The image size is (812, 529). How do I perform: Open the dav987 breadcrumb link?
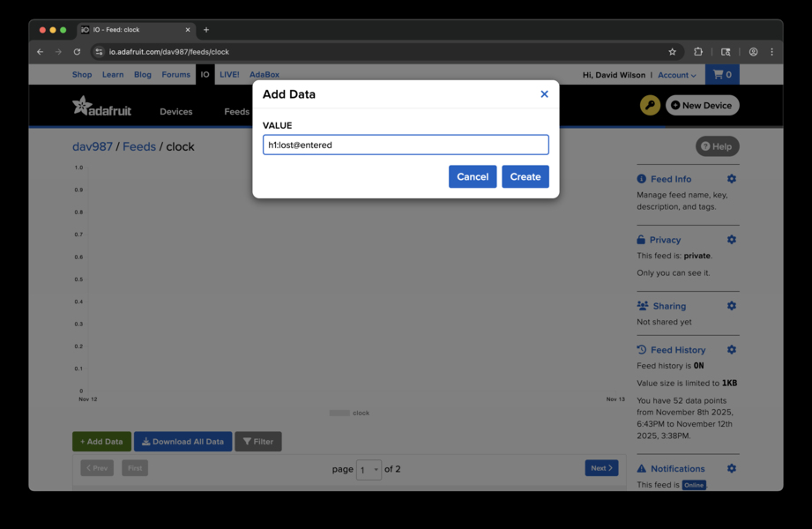[x=93, y=146]
